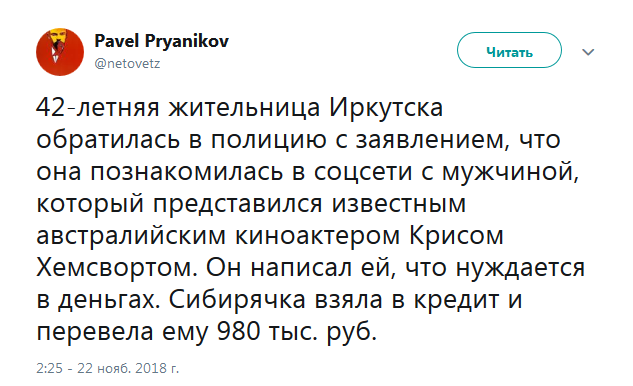Click the word "42-летняя" in the tweet

(x=98, y=108)
